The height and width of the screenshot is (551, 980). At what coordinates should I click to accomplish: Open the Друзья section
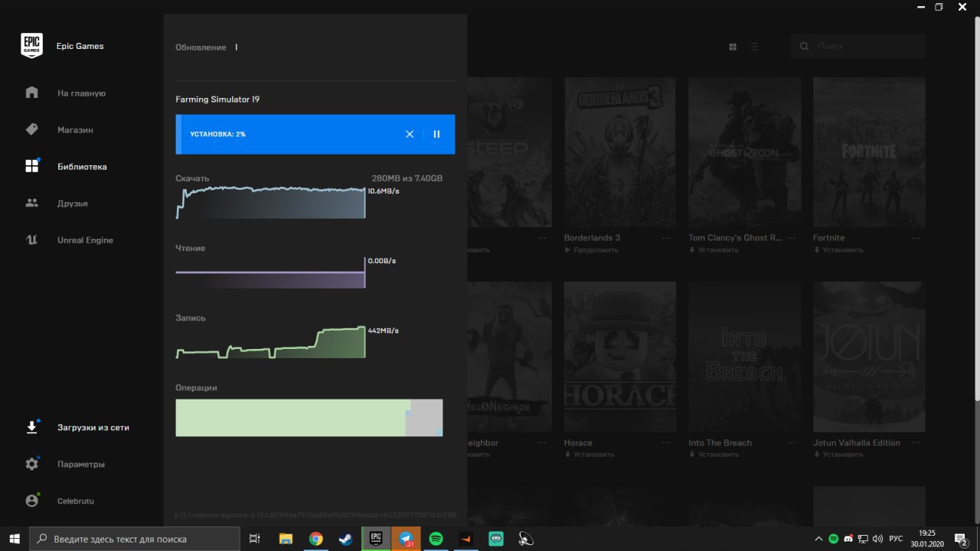coord(72,204)
